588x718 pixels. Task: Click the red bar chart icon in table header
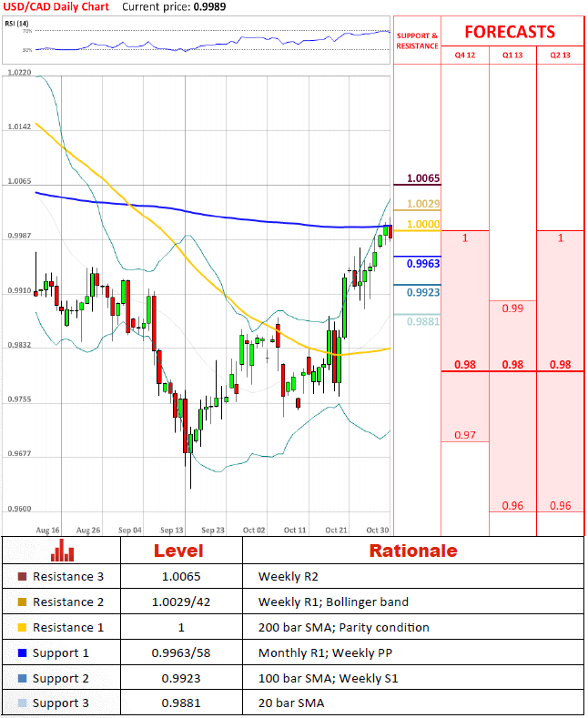pyautogui.click(x=62, y=550)
